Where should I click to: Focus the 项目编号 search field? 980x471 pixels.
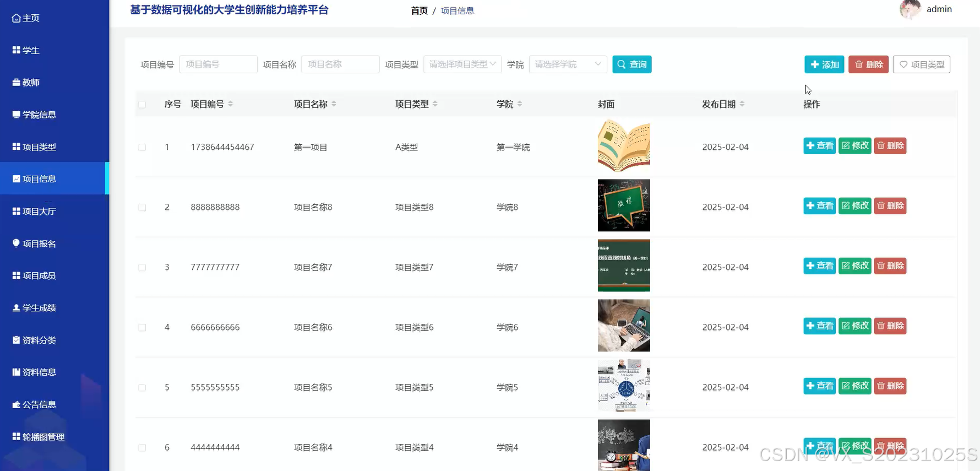(218, 64)
